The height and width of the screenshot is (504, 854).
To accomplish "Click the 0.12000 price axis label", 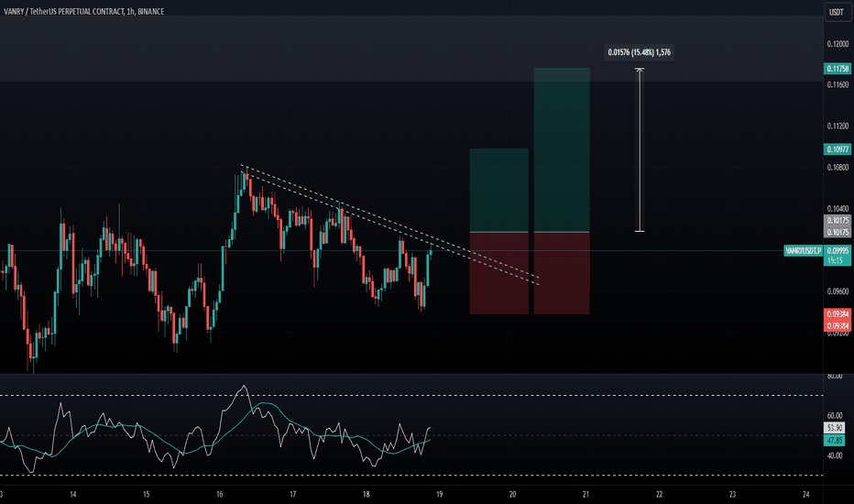I will [x=838, y=44].
